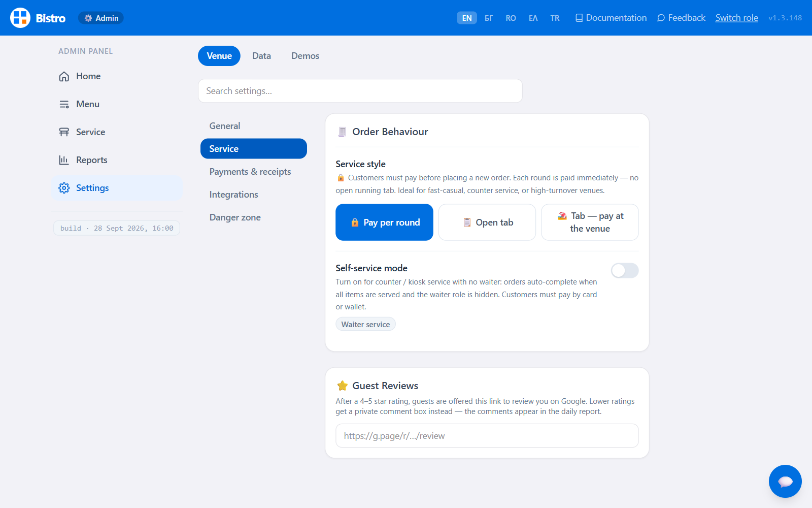Viewport: 812px width, 508px height.
Task: Click the Order Behaviour receipt icon
Action: click(x=342, y=132)
